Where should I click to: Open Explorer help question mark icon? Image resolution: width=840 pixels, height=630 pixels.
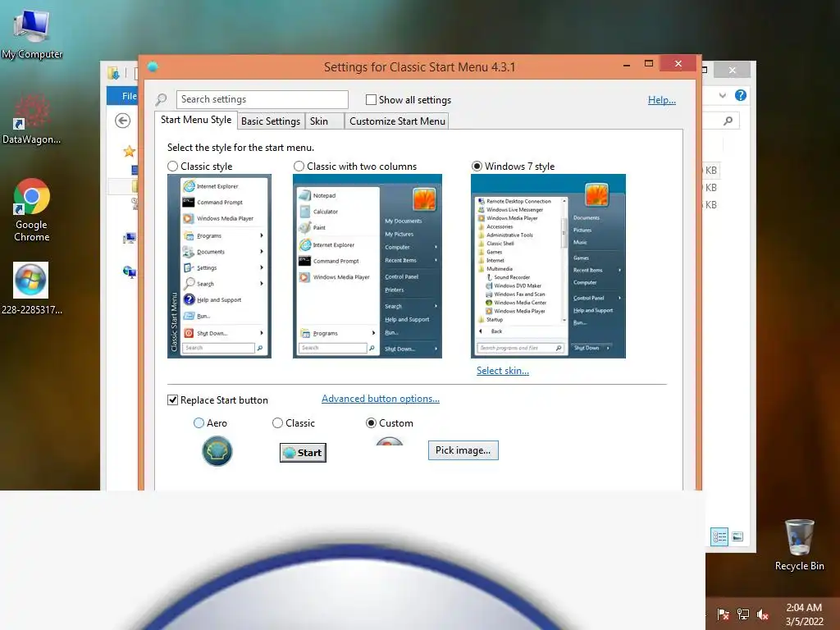741,95
